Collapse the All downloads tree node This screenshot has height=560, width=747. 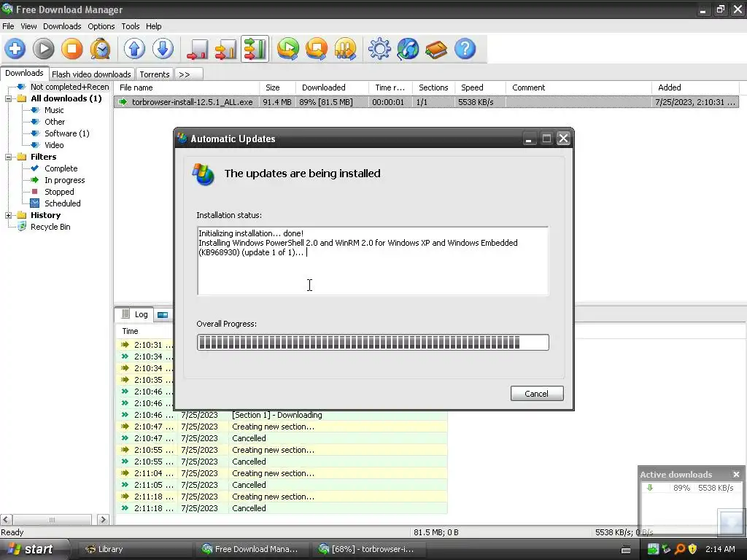(8, 98)
